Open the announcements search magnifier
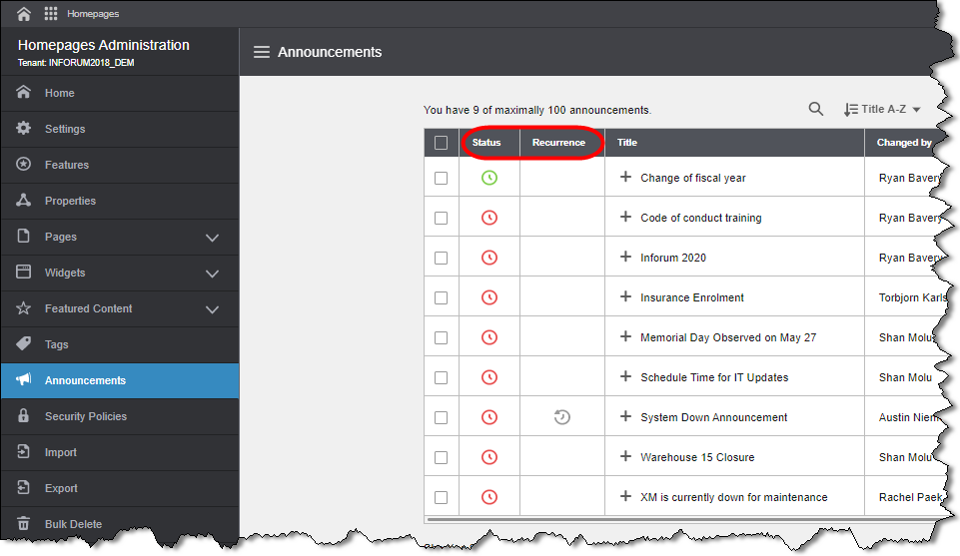Screen dimensions: 960x556 pos(816,109)
